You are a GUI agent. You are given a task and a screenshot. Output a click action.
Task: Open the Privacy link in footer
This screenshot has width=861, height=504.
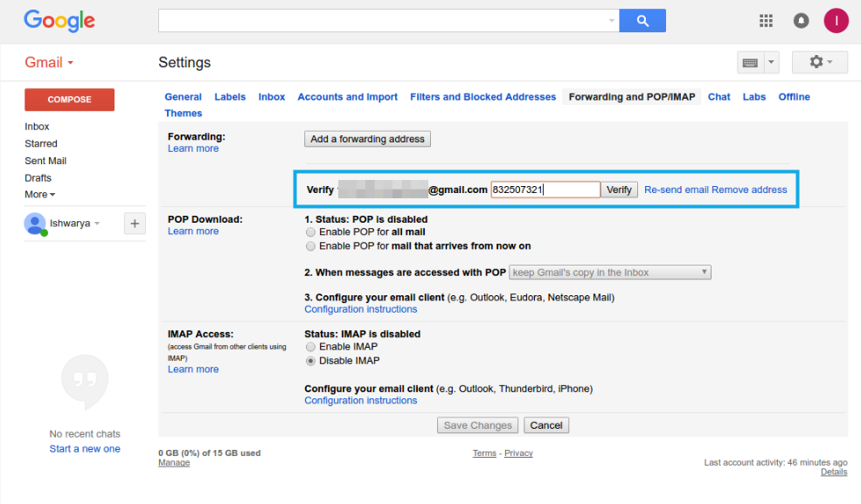point(518,453)
